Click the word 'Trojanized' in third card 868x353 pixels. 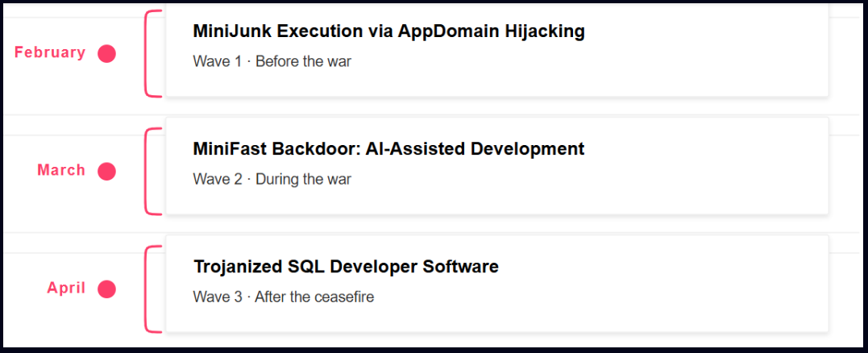coord(238,267)
